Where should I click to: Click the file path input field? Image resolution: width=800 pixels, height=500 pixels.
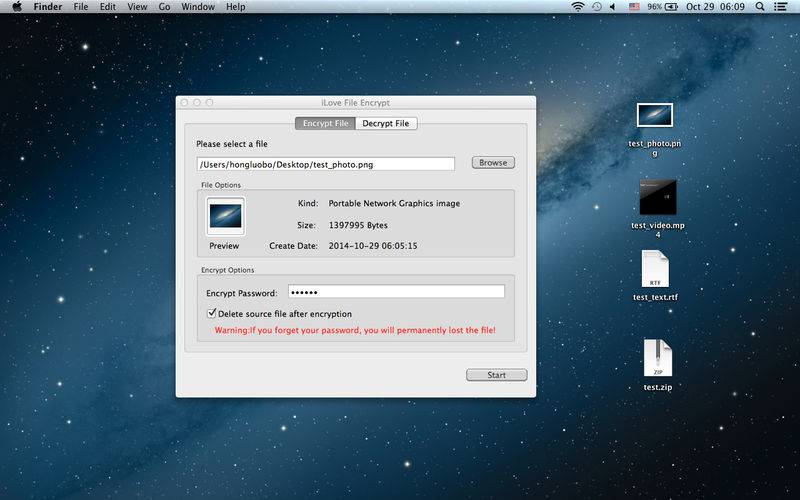pyautogui.click(x=326, y=164)
